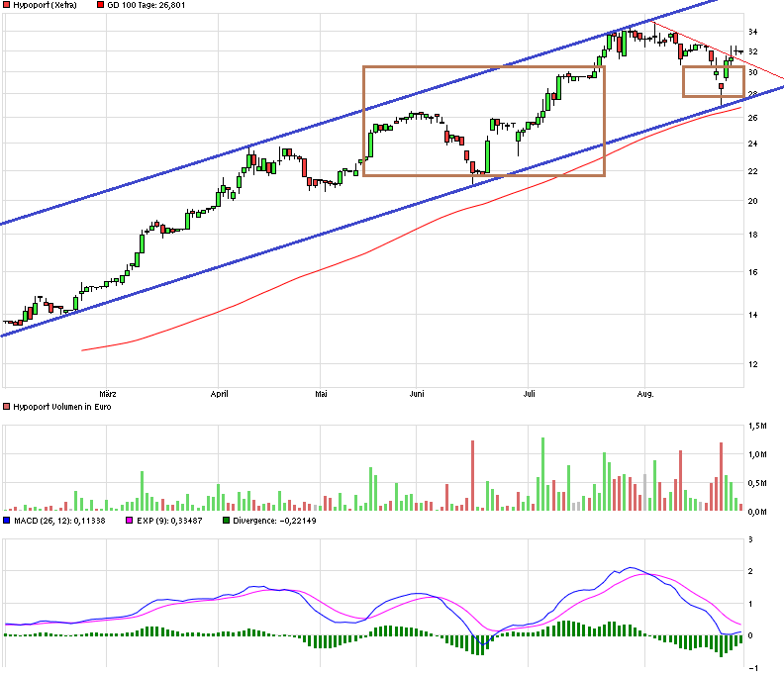The image size is (784, 677).
Task: Click the blue MACD legend swatch
Action: tap(7, 521)
